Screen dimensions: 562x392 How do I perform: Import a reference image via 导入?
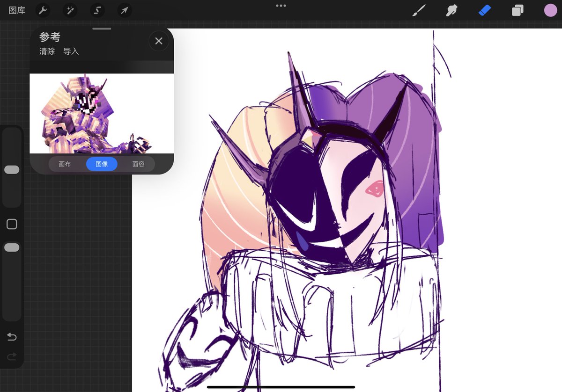[x=71, y=51]
